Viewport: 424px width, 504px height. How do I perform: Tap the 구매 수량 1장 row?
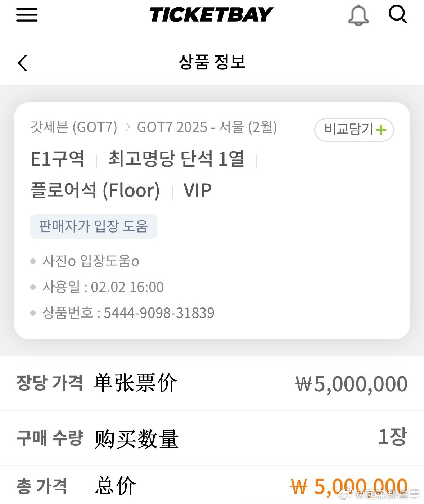212,437
